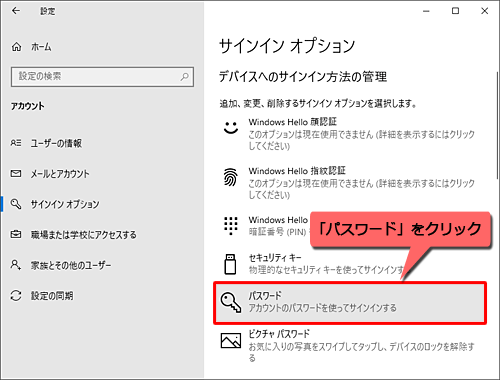Click the Windows Hello face smiley icon
500x380 pixels.
231,127
